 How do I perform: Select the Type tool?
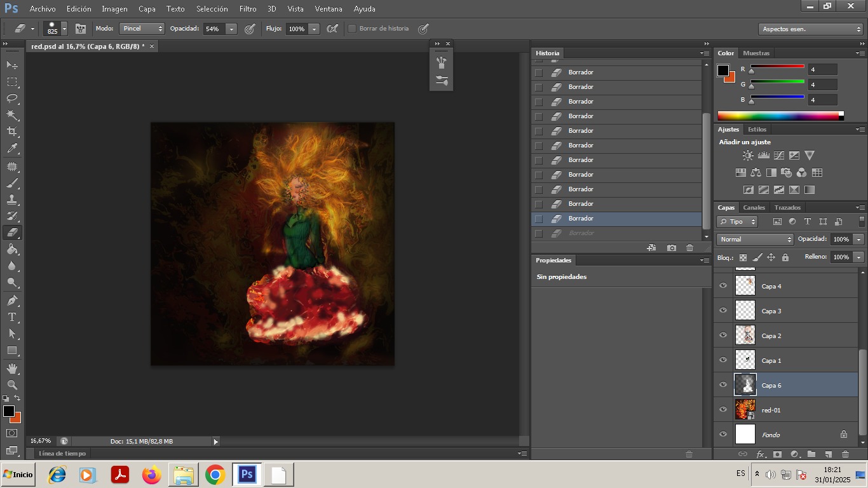pyautogui.click(x=12, y=317)
